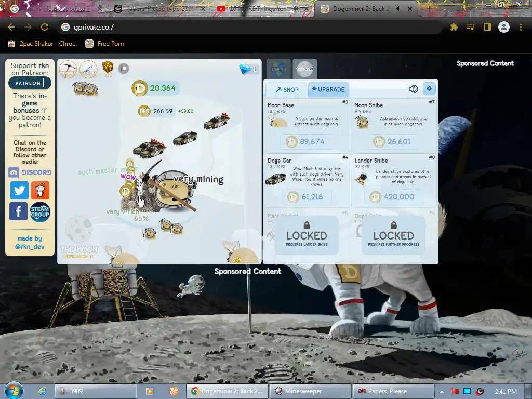532x399 pixels.
Task: Open the Reddit icon link
Action: pos(41,190)
